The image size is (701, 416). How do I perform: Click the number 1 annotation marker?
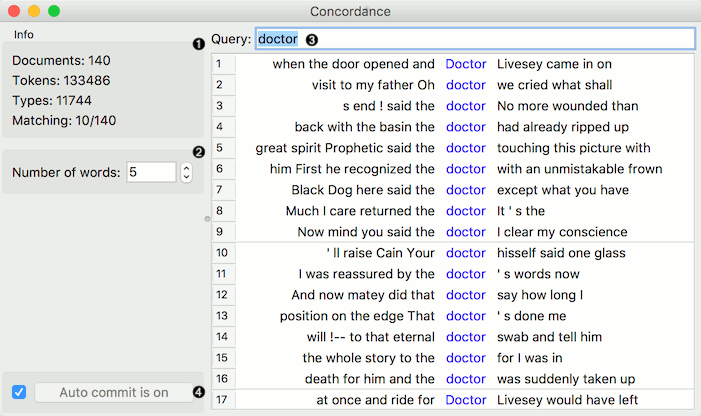pos(197,43)
